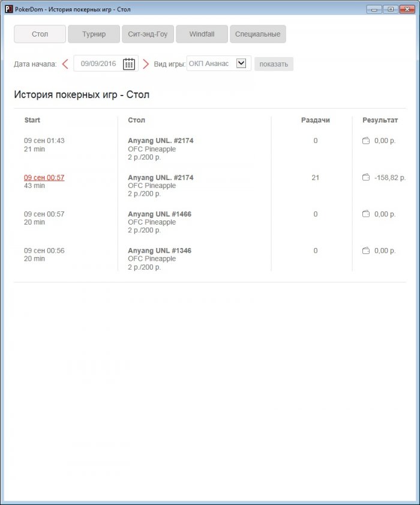Image resolution: width=420 pixels, height=505 pixels.
Task: Open the calendar date picker icon
Action: click(x=129, y=64)
